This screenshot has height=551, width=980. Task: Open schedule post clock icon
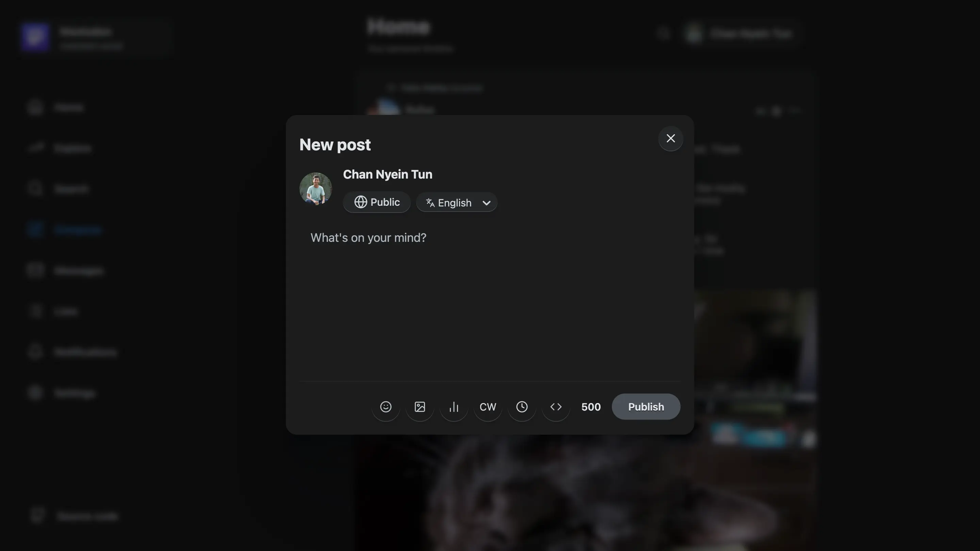(x=522, y=407)
